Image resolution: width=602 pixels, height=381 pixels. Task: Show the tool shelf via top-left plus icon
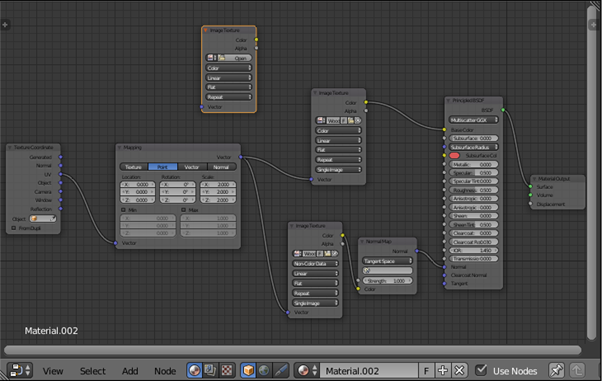[5, 25]
